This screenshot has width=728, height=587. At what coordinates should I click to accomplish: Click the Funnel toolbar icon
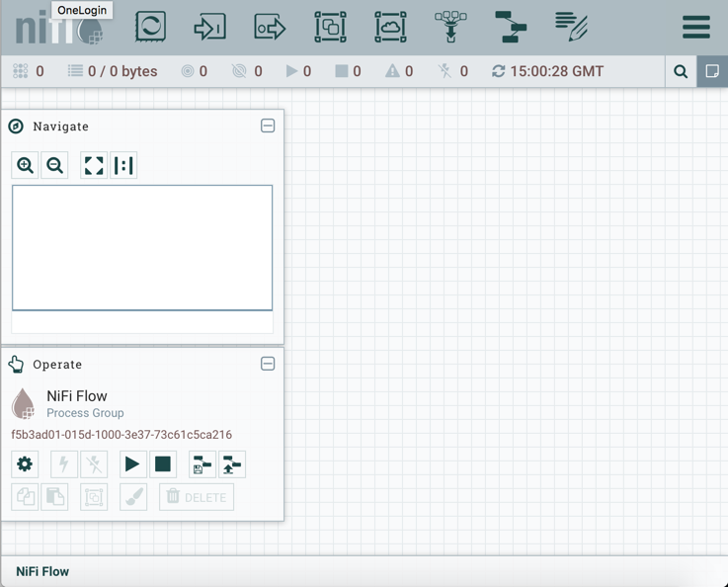[450, 27]
